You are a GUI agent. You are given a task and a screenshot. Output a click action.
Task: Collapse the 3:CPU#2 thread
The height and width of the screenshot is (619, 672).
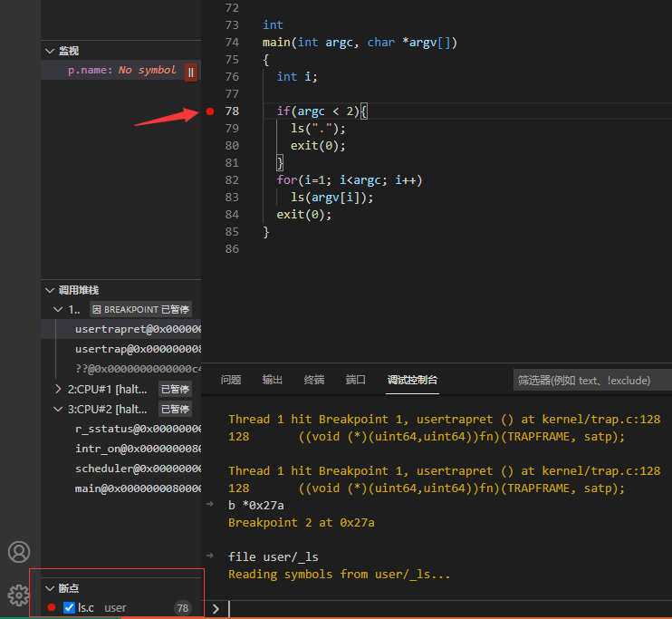(x=59, y=409)
